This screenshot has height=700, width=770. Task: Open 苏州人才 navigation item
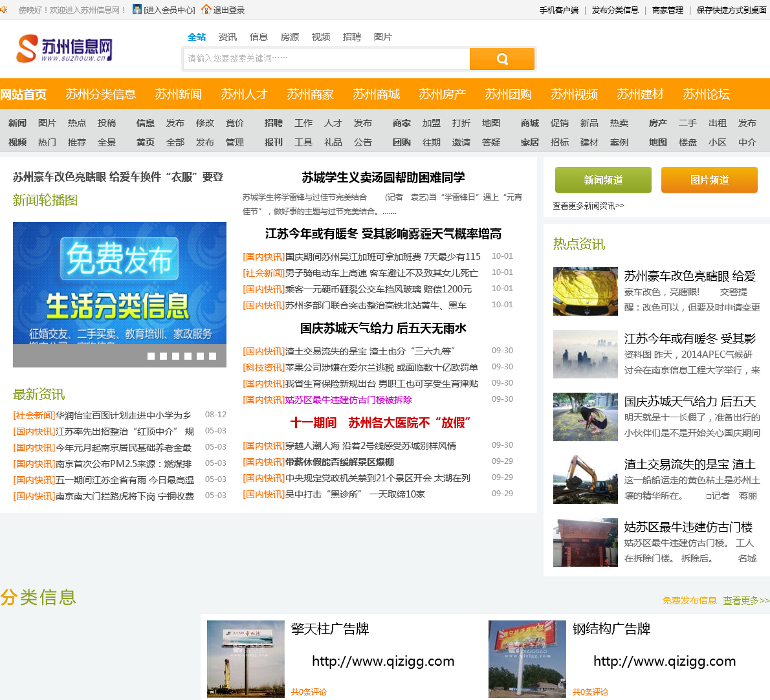(x=244, y=94)
